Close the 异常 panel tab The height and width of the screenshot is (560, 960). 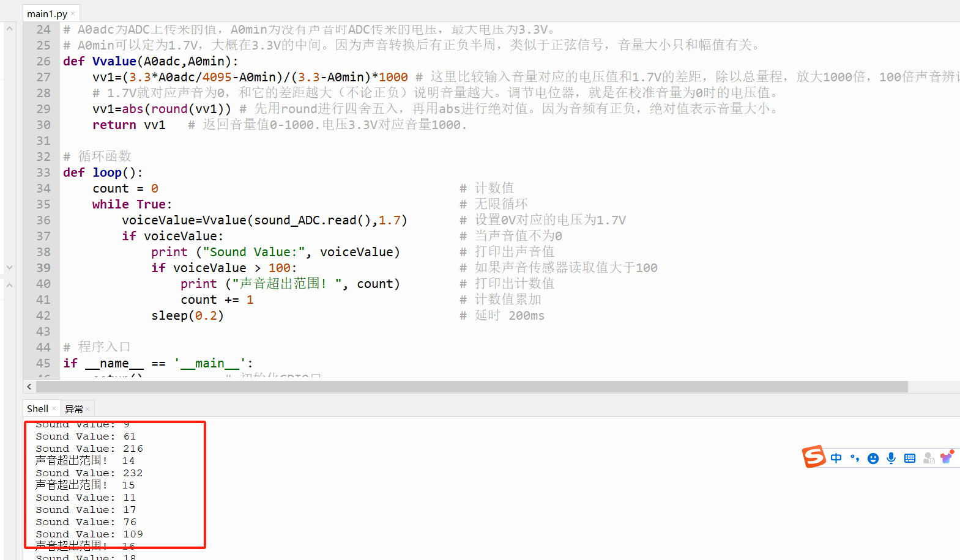pos(87,409)
